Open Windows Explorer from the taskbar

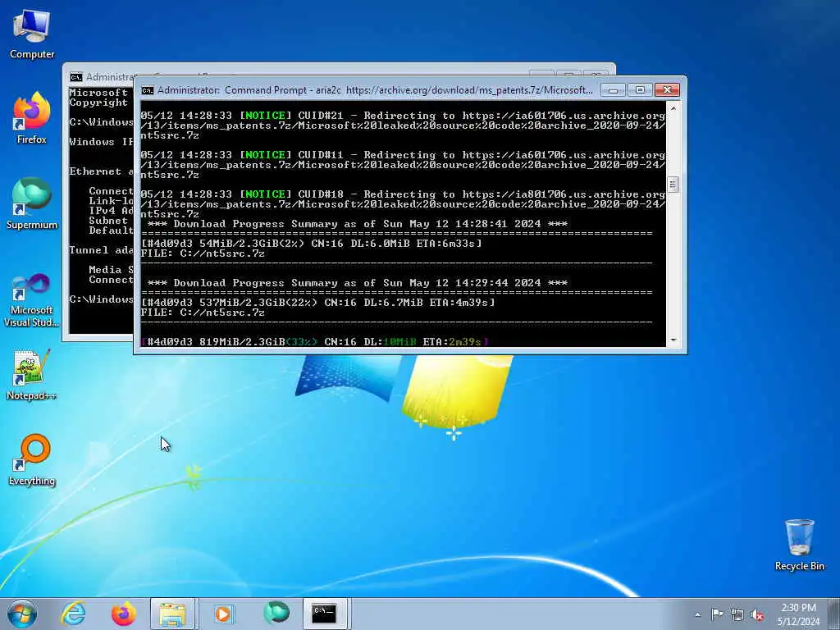coord(173,614)
